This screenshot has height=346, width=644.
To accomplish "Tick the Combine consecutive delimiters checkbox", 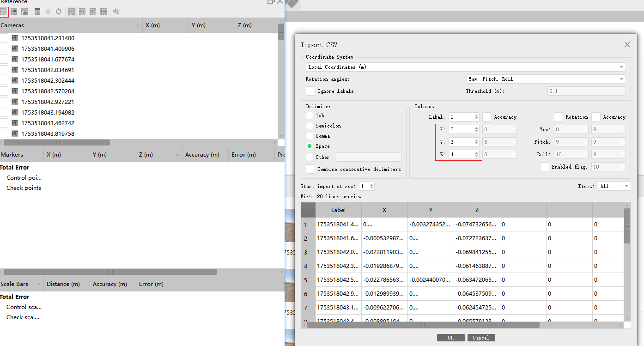I will click(x=310, y=169).
